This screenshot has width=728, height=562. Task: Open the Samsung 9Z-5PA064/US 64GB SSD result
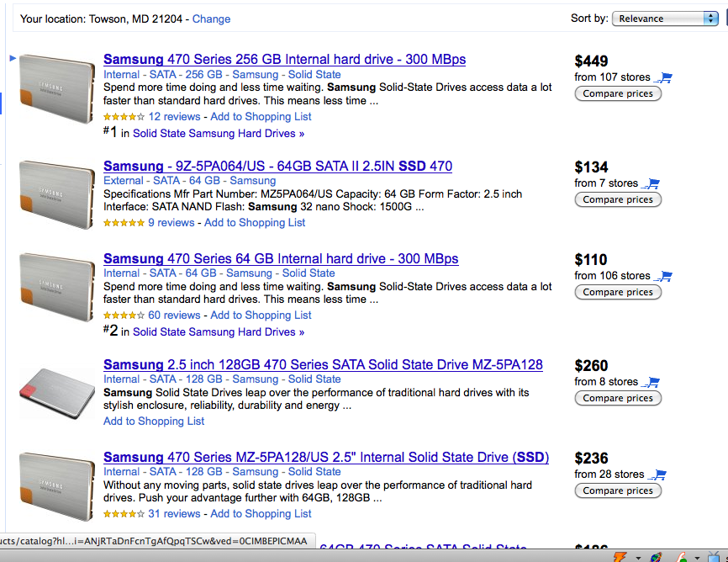[x=277, y=166]
